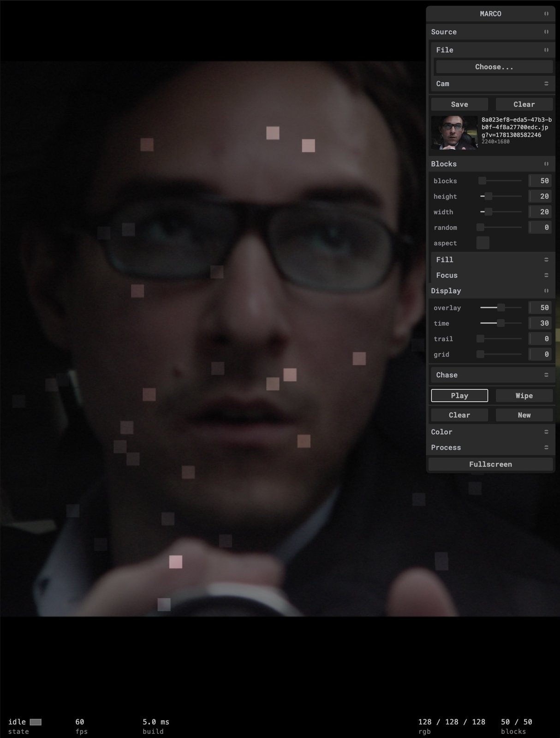
Task: Edit the blocks value field 50
Action: [540, 181]
